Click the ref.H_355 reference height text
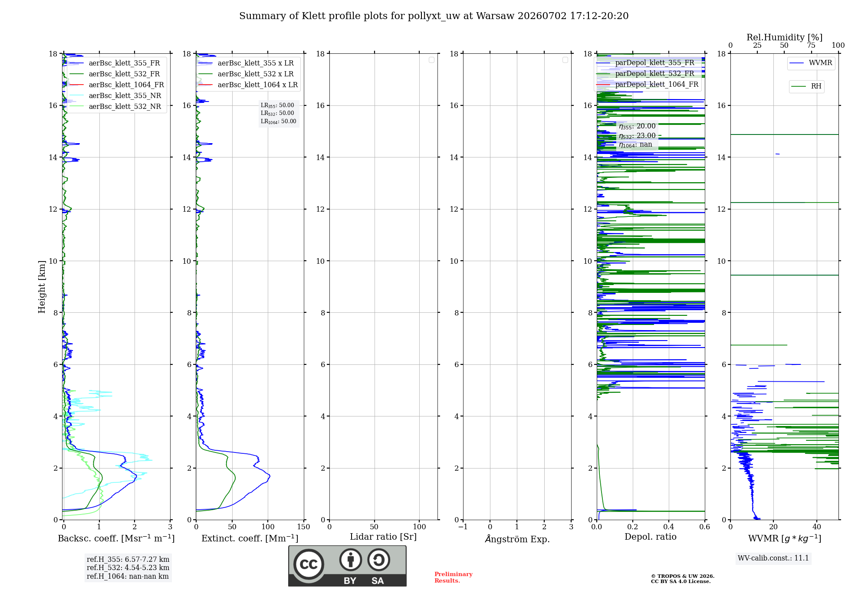 click(128, 559)
